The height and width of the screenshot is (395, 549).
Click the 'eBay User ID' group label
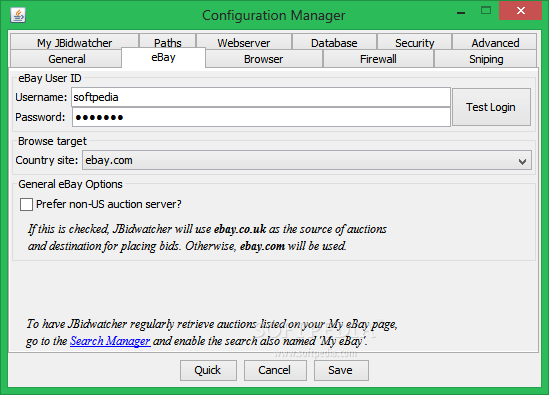50,78
